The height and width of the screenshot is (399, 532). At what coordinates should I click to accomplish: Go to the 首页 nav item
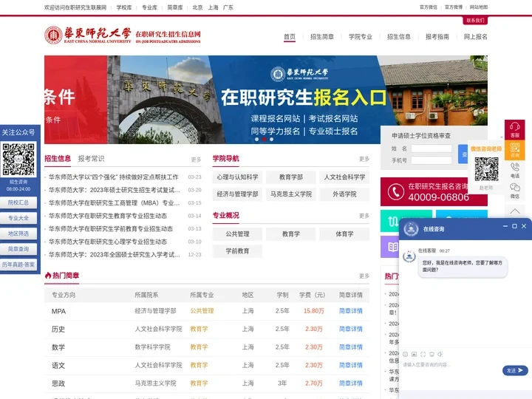point(290,37)
